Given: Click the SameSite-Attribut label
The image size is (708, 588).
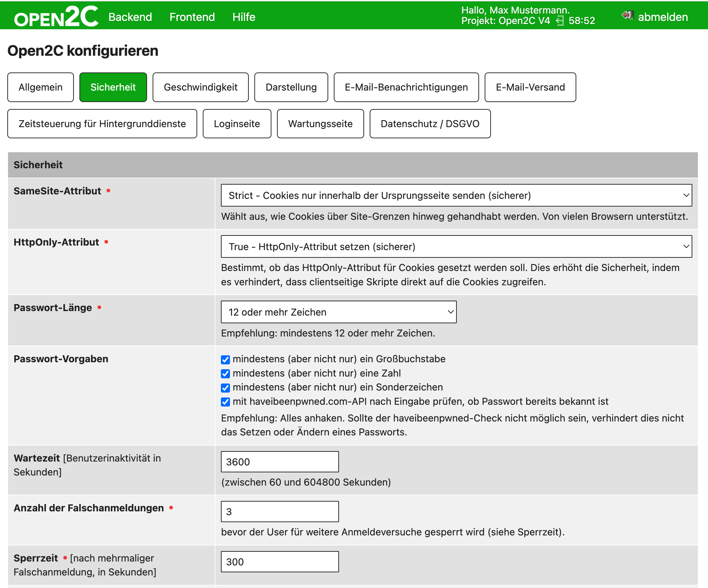Looking at the screenshot, I should coord(57,191).
